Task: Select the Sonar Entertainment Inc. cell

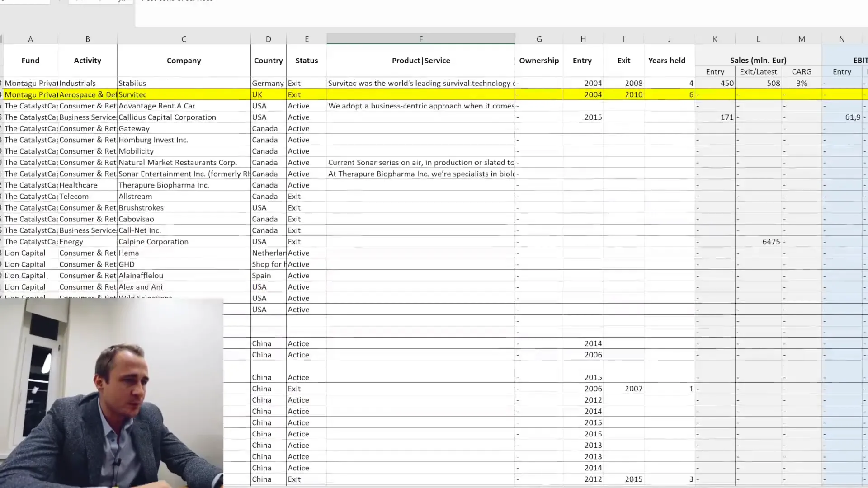Action: pyautogui.click(x=184, y=174)
